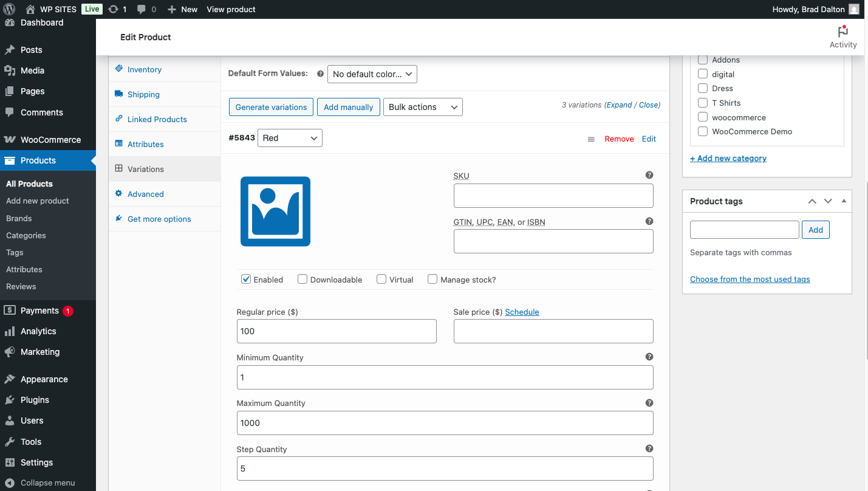Viewport: 868px width, 491px height.
Task: Enable the Manage stock? checkbox
Action: coord(432,280)
